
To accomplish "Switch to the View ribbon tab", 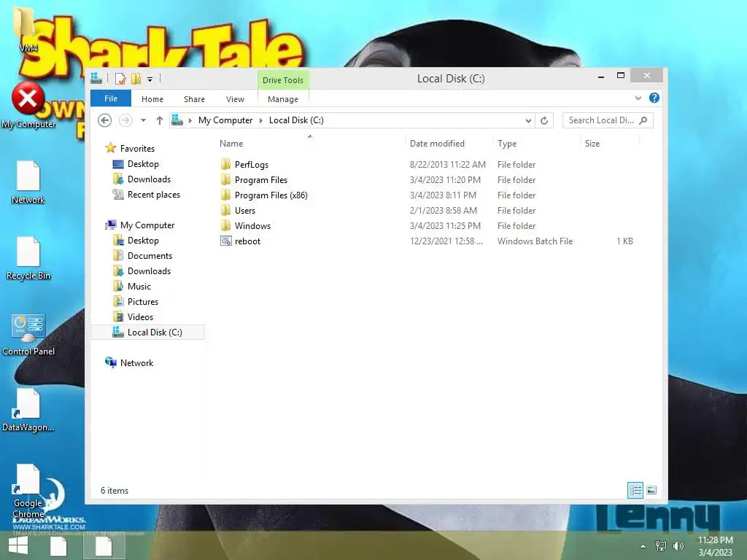I will click(235, 99).
